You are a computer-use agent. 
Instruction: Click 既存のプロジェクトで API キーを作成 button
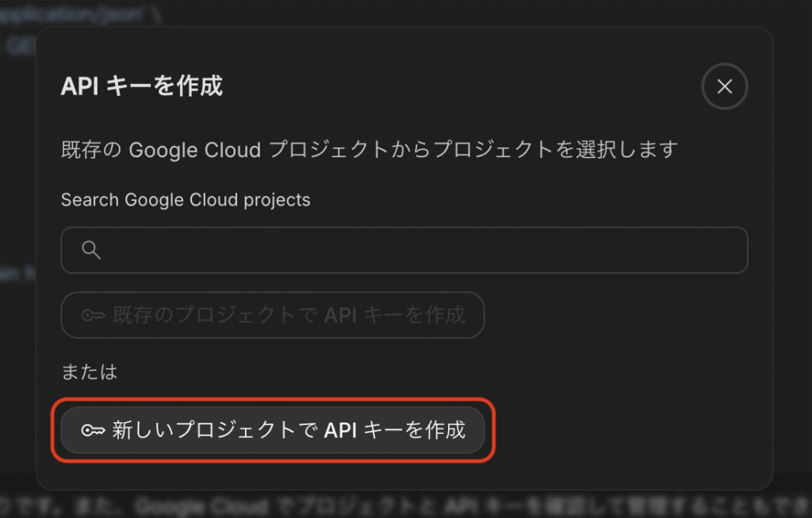pyautogui.click(x=273, y=315)
